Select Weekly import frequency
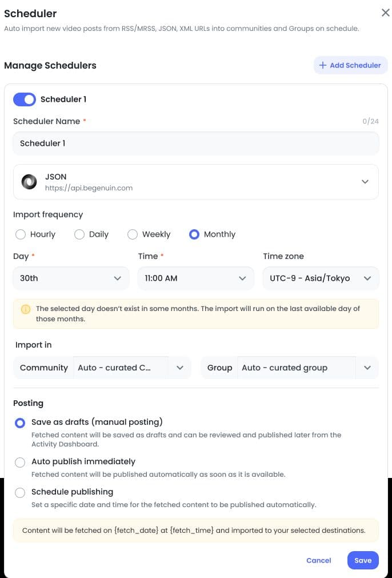Screen dimensions: 392x578 pos(132,234)
